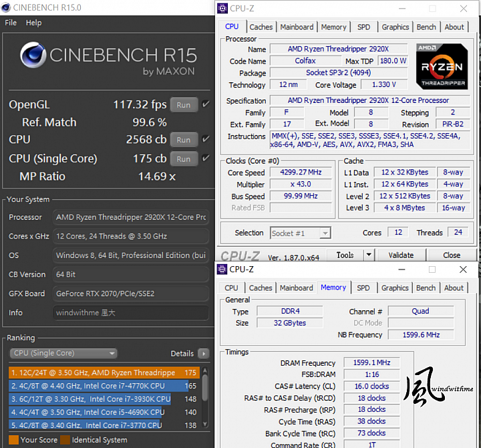Select ranking entry 1 AMD Ryzen Threadripper
481x448 pixels.
[104, 372]
